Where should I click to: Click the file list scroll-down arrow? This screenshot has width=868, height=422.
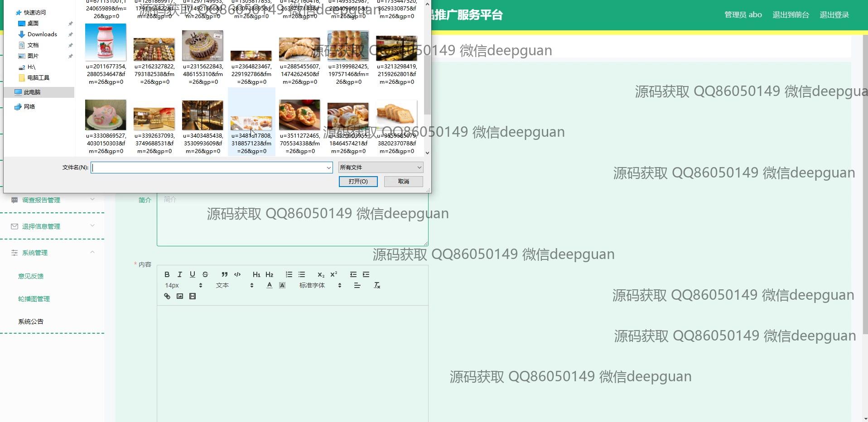pos(427,153)
